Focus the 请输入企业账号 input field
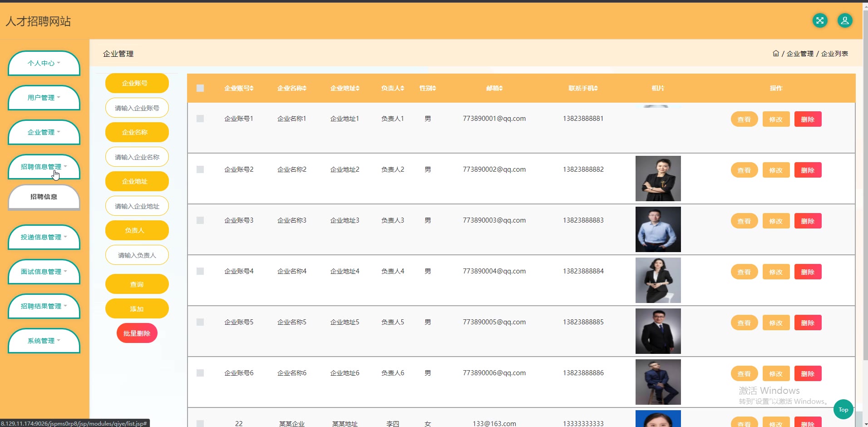The image size is (868, 427). (x=137, y=108)
